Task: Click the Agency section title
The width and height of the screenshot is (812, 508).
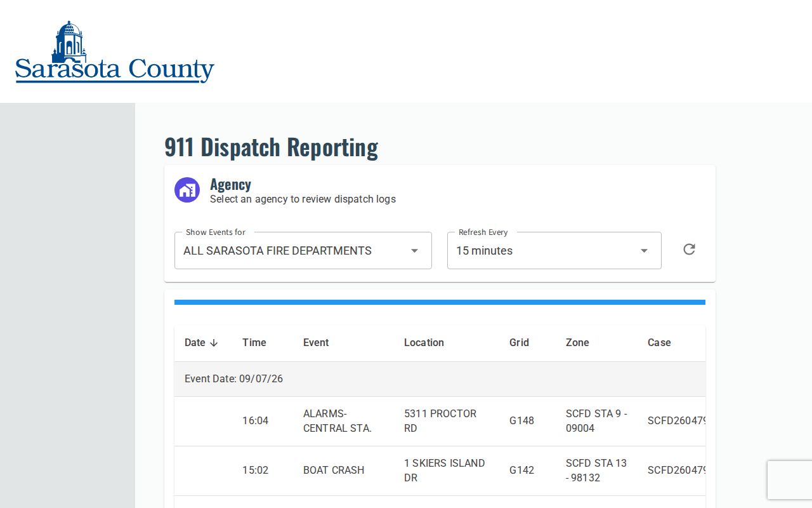Action: [x=230, y=185]
